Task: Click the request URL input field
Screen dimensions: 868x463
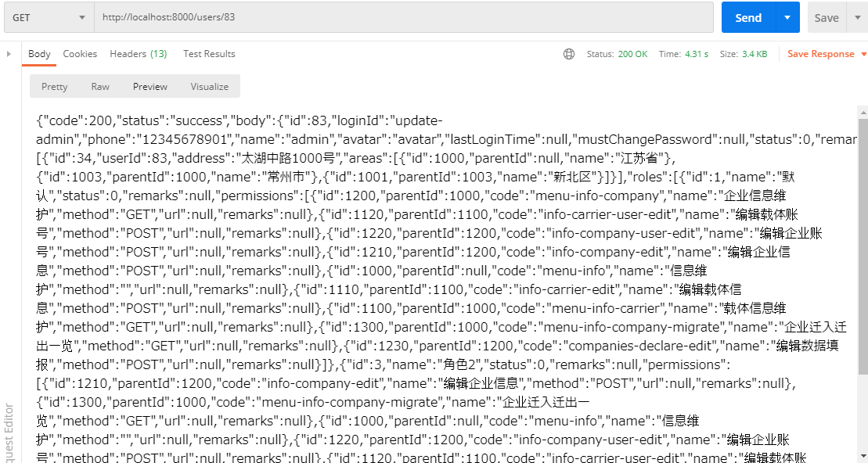Action: 403,17
